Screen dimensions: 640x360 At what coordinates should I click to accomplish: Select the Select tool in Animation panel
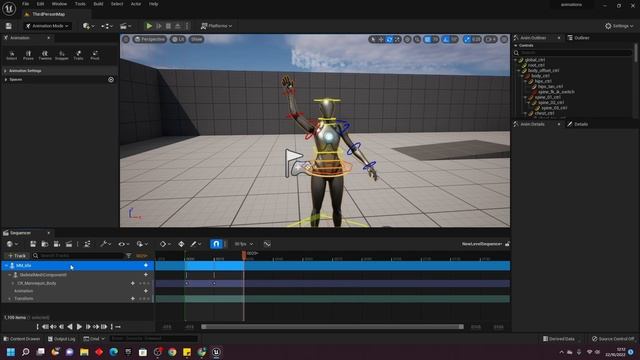pyautogui.click(x=11, y=55)
